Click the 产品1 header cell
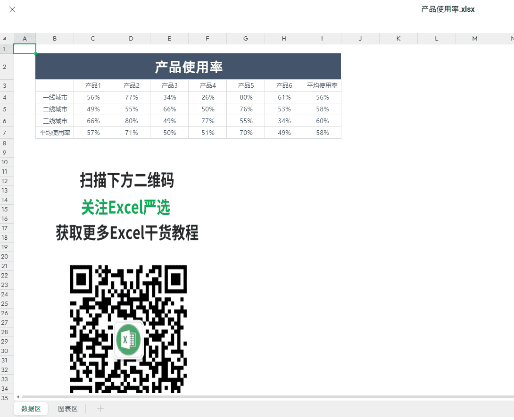514x420 pixels. pyautogui.click(x=93, y=85)
